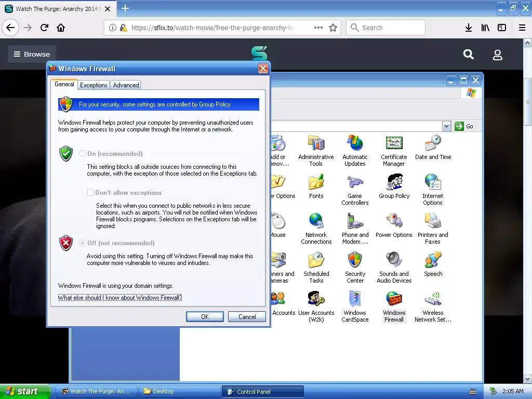532x399 pixels.
Task: Open Security Center icon
Action: click(x=355, y=268)
